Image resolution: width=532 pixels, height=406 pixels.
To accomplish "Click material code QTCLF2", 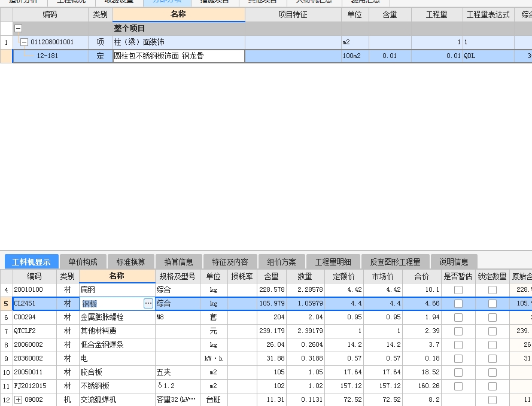I will click(x=35, y=331).
